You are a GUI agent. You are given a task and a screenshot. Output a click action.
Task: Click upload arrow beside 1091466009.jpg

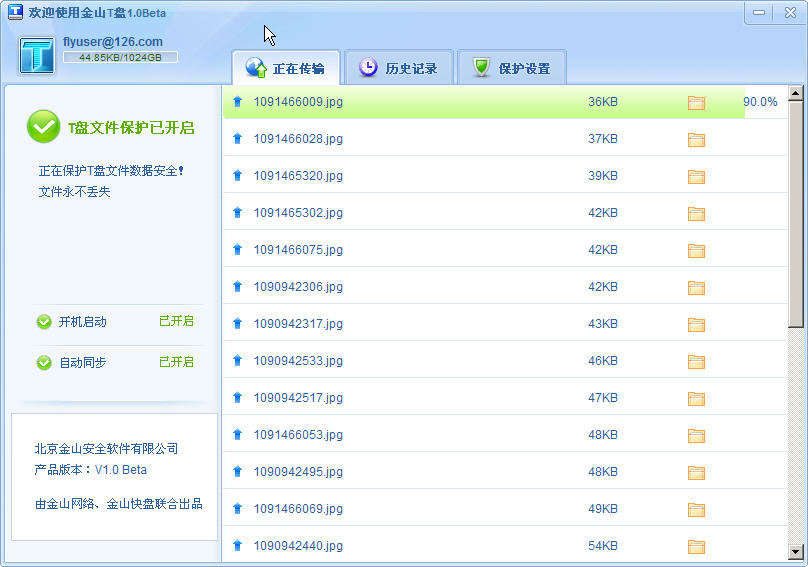238,102
